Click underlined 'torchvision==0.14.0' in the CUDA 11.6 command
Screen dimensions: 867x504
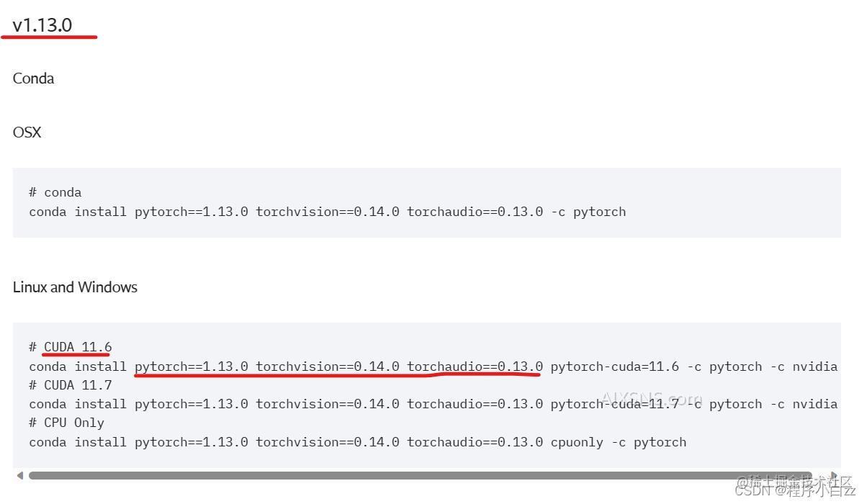327,366
